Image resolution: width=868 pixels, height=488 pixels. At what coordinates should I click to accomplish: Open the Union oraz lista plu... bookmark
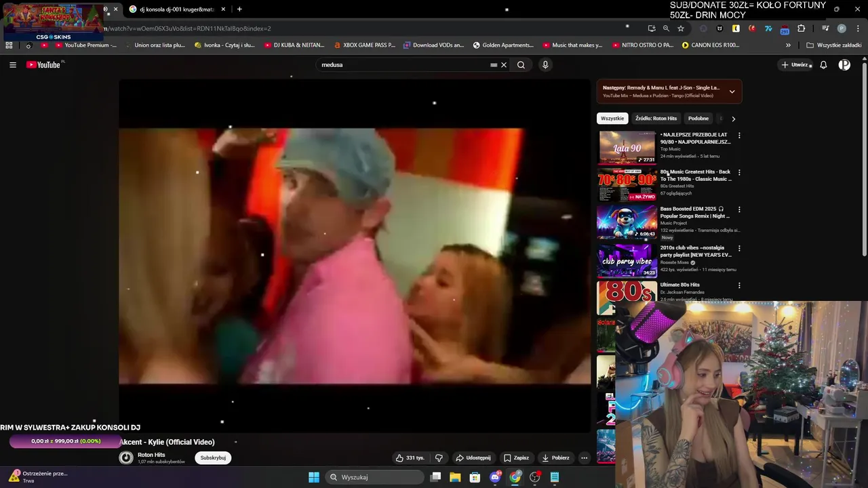(x=155, y=45)
